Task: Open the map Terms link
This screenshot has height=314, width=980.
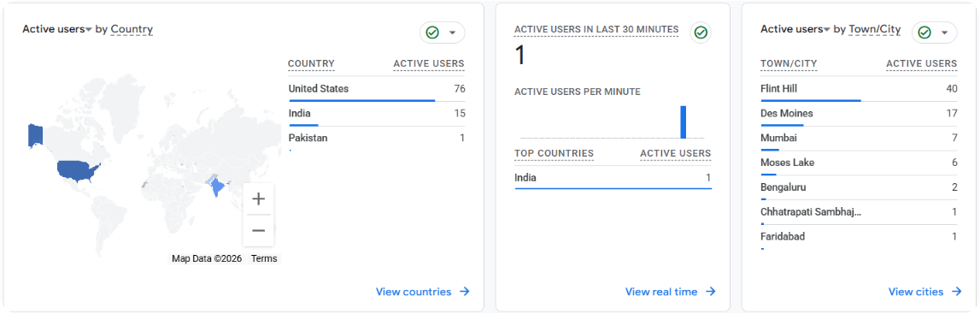Action: (264, 258)
